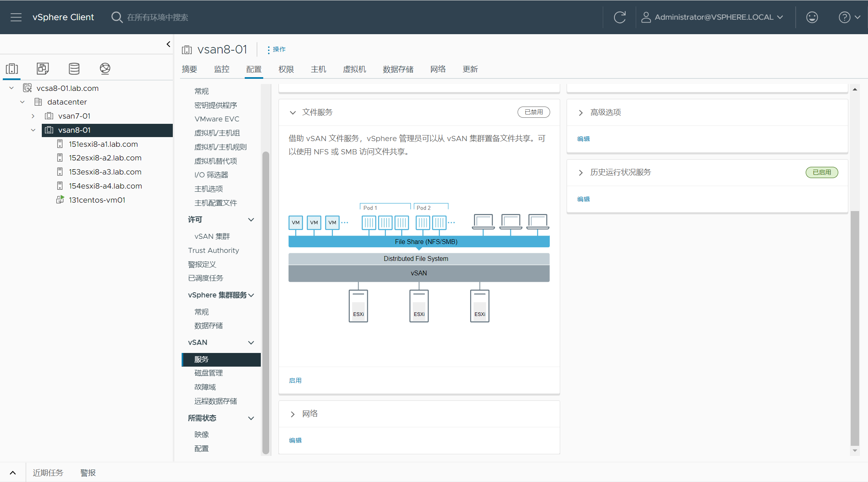The height and width of the screenshot is (482, 868).
Task: Expand the bottom tasks panel arrow
Action: (13, 473)
